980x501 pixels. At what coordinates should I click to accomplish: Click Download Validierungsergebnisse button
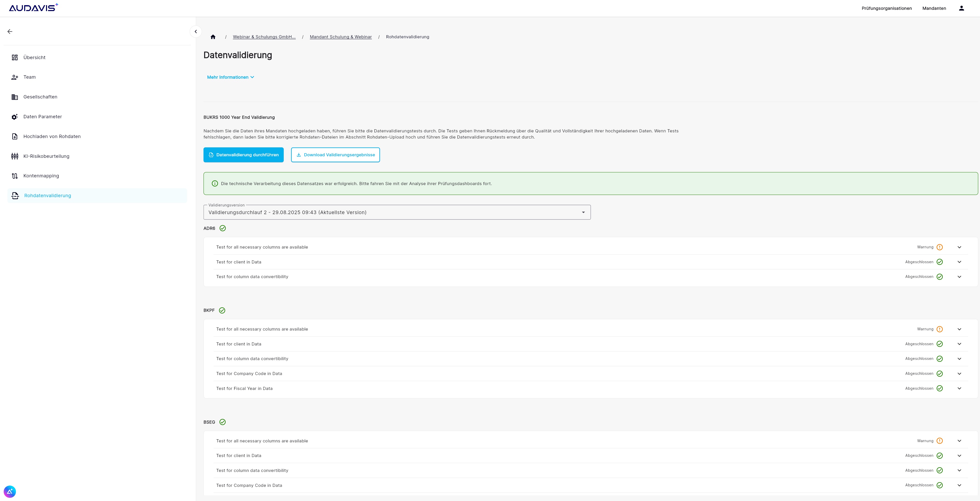(x=335, y=155)
